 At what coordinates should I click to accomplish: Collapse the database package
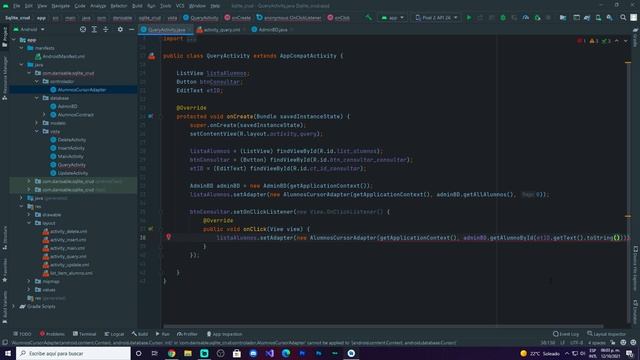coord(37,98)
